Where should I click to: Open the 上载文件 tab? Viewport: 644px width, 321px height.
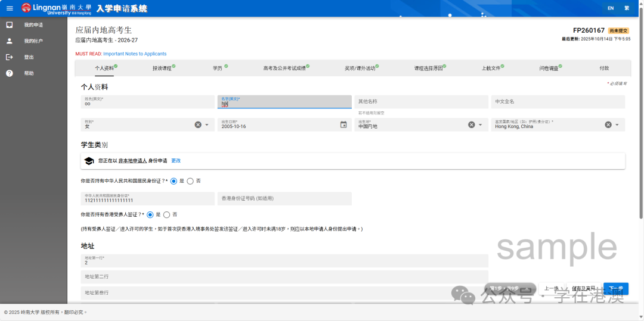coord(491,68)
